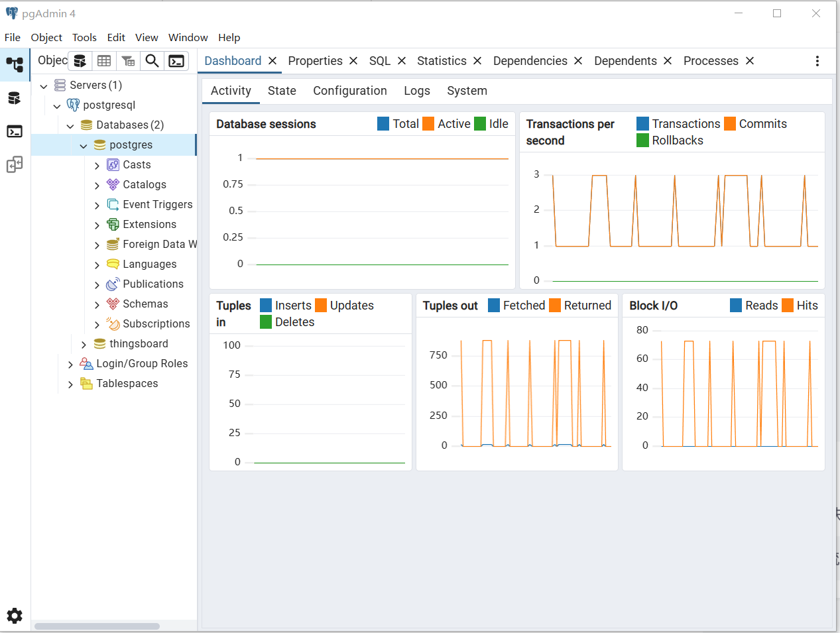Open the Tools menu
The image size is (840, 633).
click(x=84, y=38)
